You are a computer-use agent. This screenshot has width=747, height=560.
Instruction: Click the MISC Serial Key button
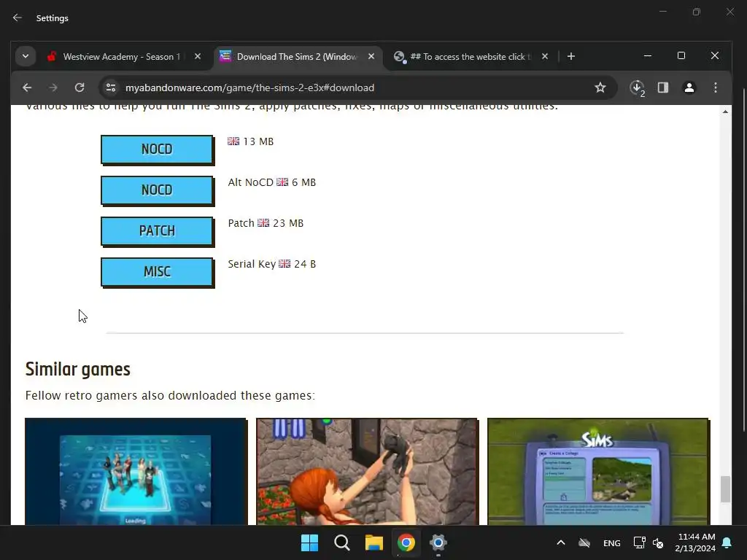point(158,273)
